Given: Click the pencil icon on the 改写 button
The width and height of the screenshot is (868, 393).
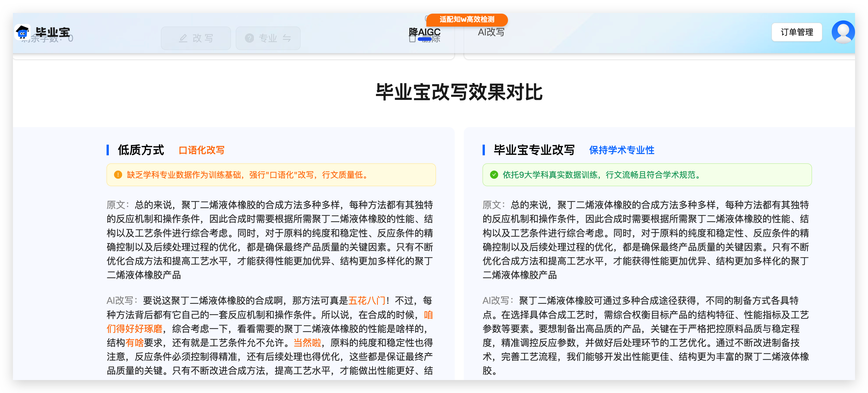Looking at the screenshot, I should click(x=183, y=38).
